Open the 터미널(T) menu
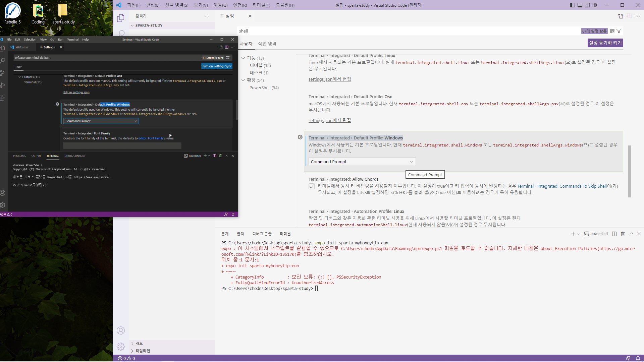 pos(261,5)
